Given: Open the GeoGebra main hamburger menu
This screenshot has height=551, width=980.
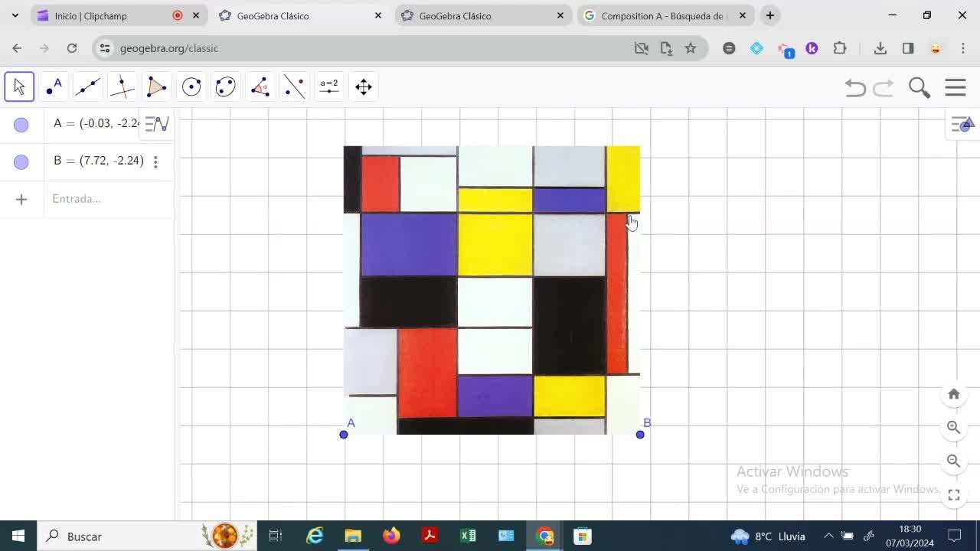Looking at the screenshot, I should click(955, 87).
